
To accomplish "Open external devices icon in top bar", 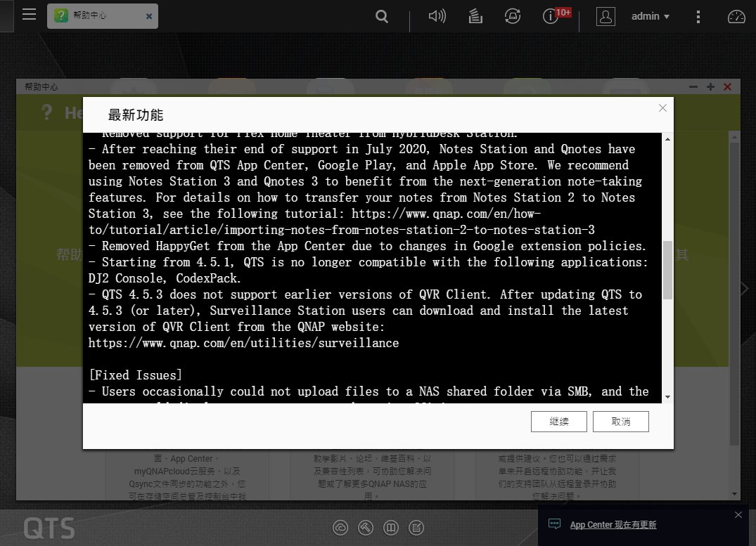I will coord(513,16).
